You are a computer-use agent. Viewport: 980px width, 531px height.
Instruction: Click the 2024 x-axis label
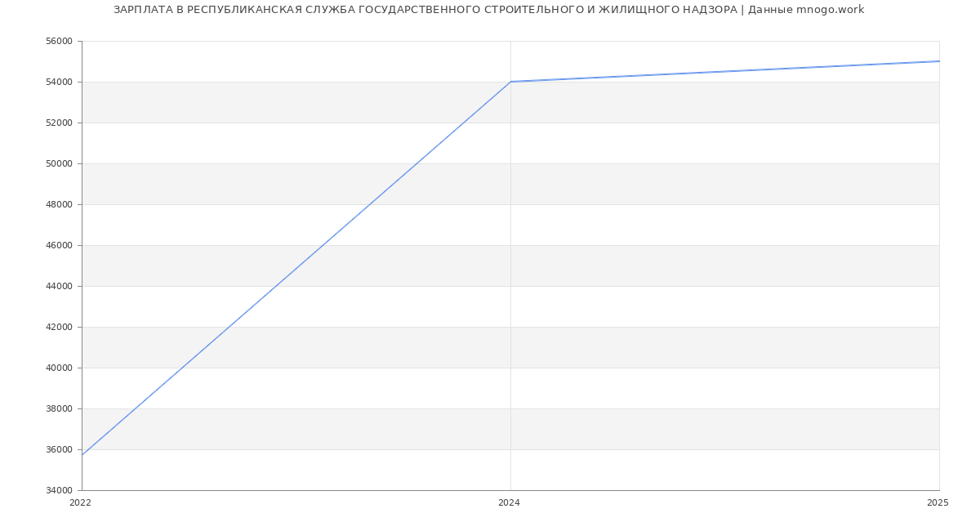[509, 503]
